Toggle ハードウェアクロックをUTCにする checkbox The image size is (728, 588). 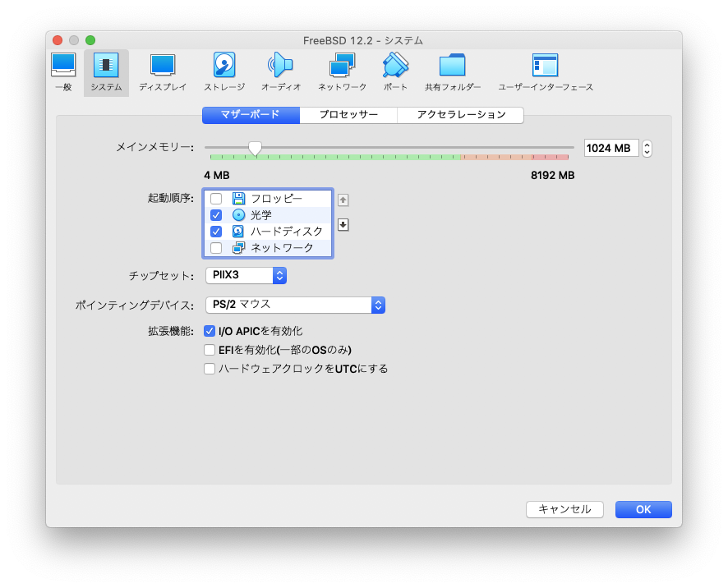click(x=210, y=369)
